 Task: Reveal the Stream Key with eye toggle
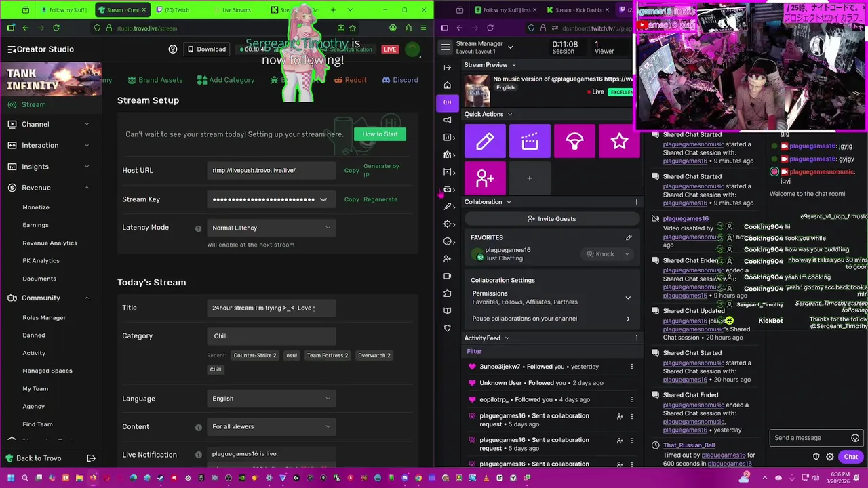pyautogui.click(x=323, y=199)
